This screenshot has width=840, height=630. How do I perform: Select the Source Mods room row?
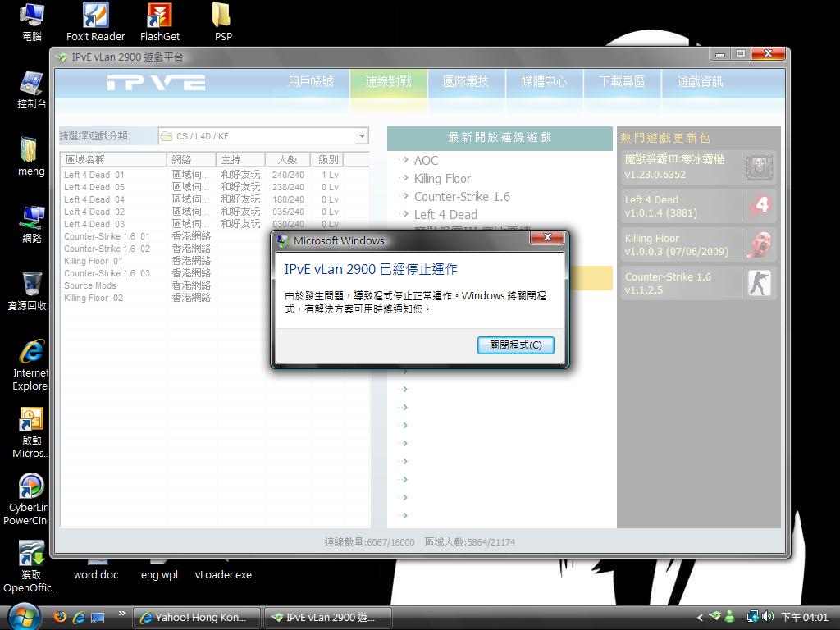coord(166,285)
